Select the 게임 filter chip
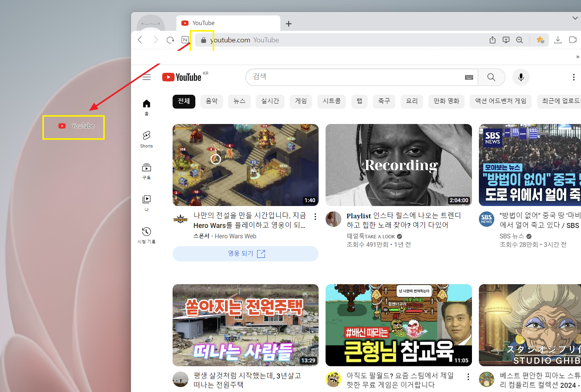 [x=301, y=101]
